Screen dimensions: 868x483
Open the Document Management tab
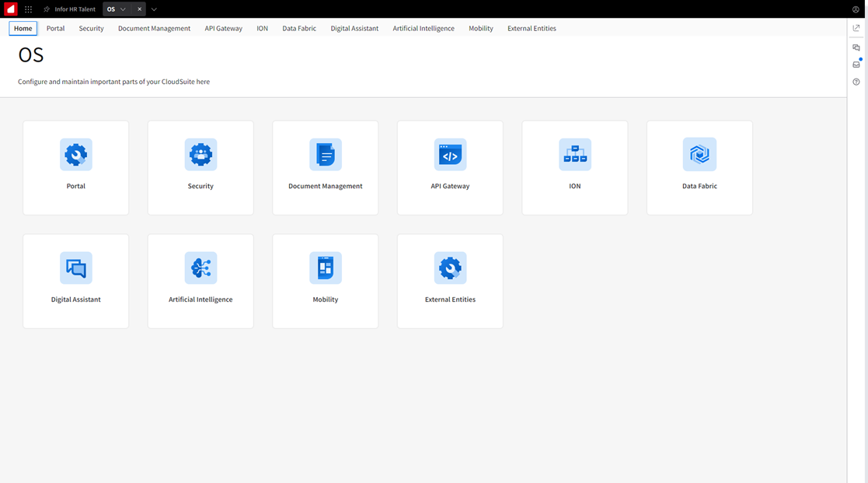coord(154,28)
